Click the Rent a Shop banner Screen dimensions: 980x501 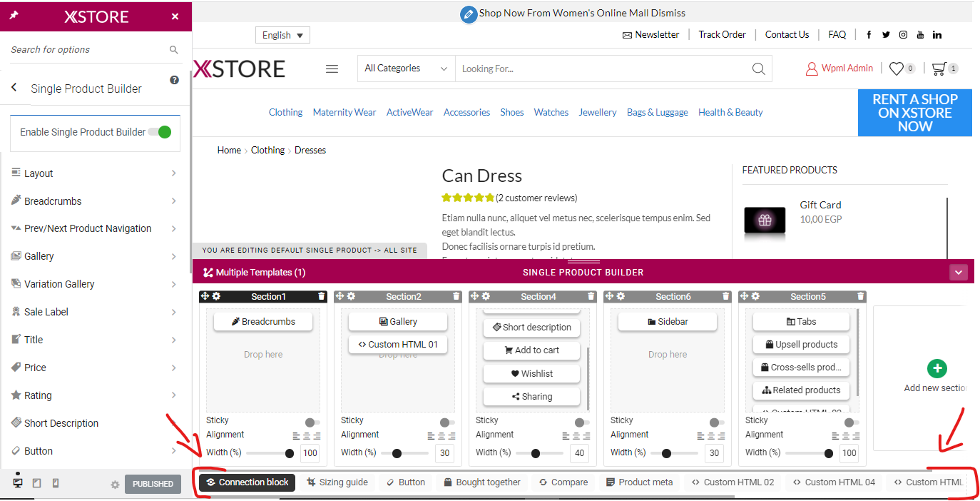[x=915, y=113]
